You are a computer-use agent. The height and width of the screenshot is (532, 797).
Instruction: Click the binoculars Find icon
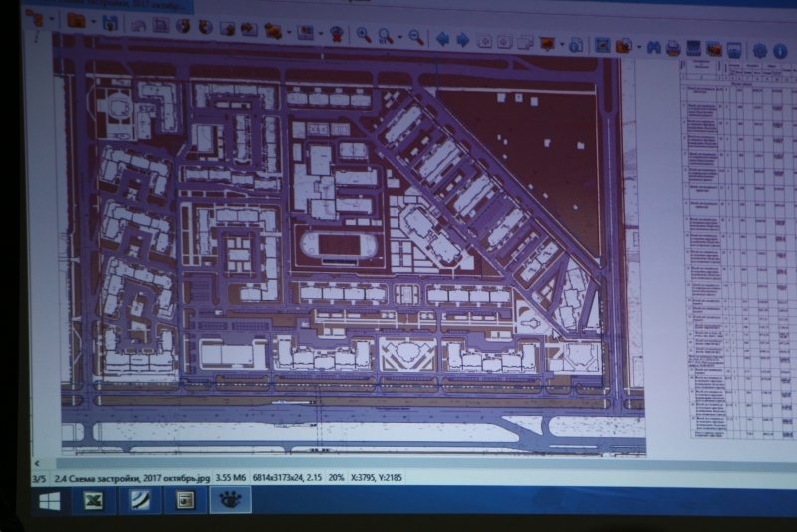pyautogui.click(x=653, y=47)
